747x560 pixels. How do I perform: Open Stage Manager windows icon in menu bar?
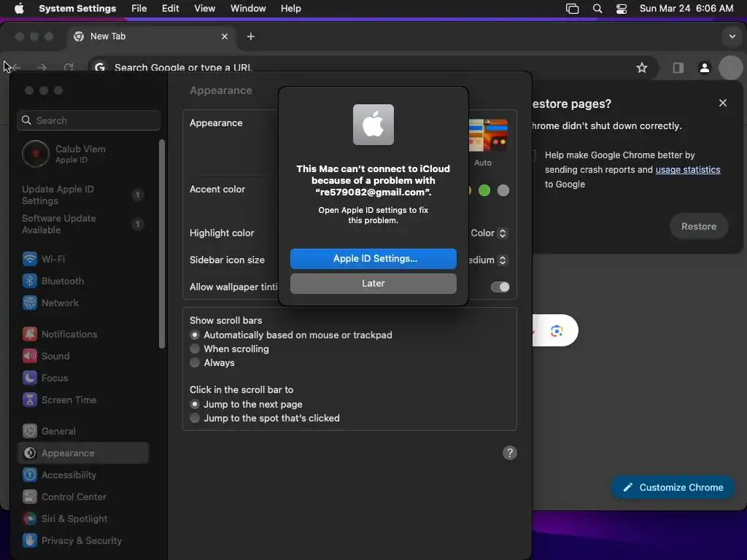pyautogui.click(x=572, y=9)
